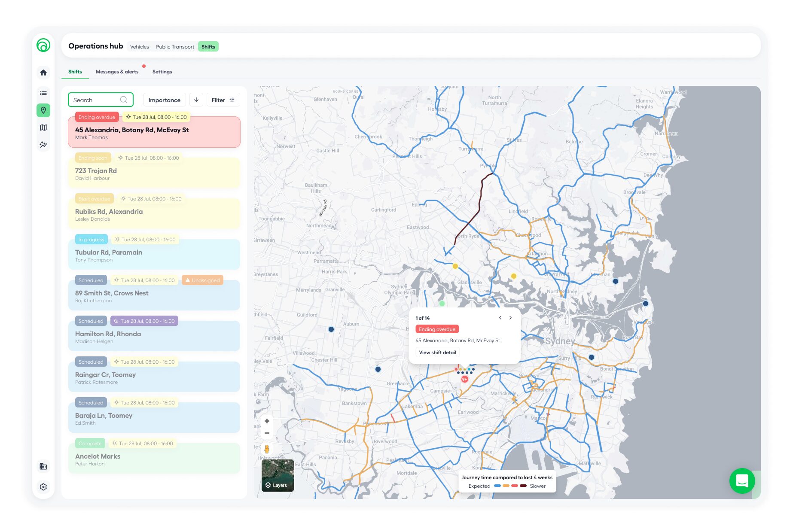Go to next shift in map popup

point(510,318)
